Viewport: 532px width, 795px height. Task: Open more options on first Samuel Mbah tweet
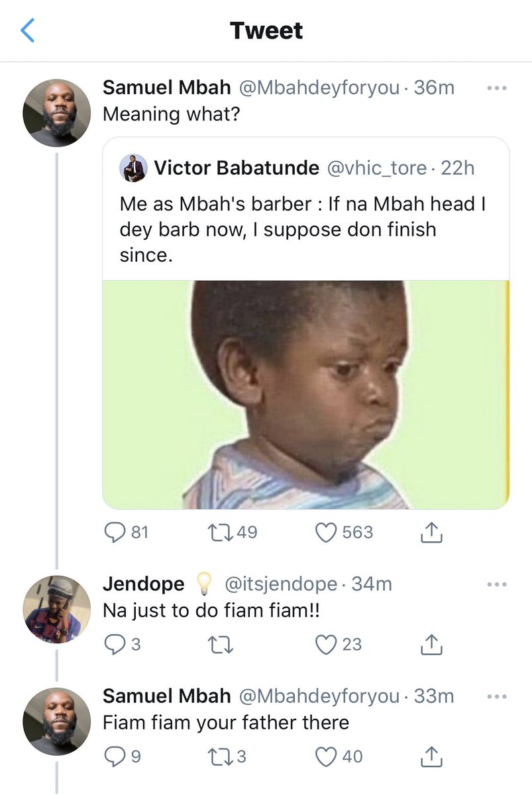(x=496, y=87)
